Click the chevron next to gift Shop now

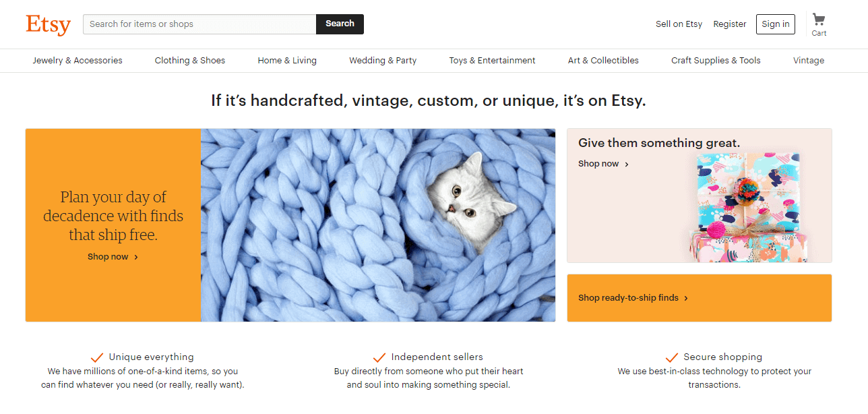[627, 165]
